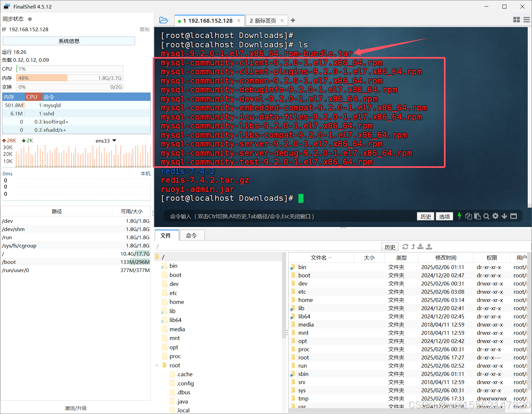Click the CPU usage bar 1%

pyautogui.click(x=70, y=69)
